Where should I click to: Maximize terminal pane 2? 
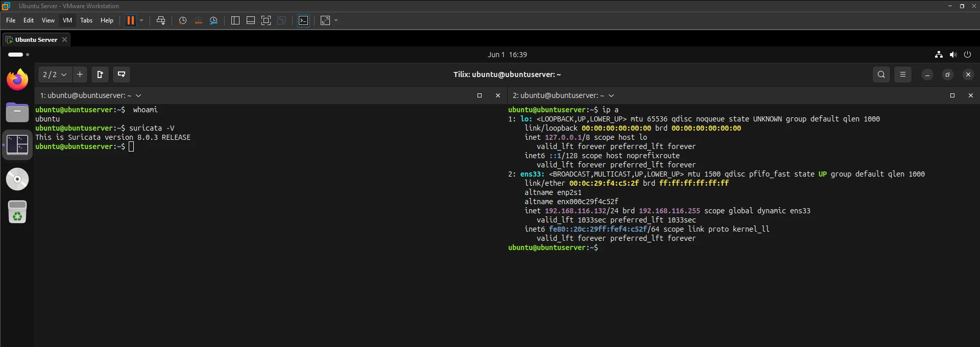[952, 95]
